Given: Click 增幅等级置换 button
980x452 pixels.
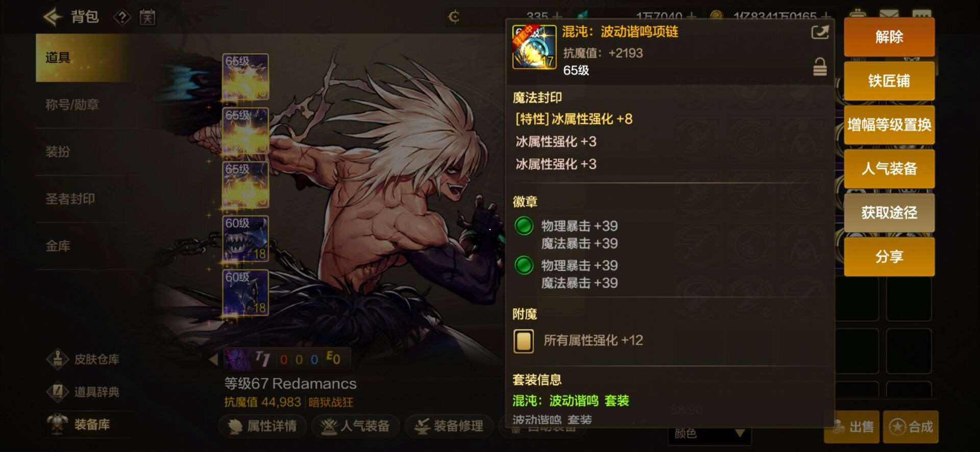Looking at the screenshot, I should 889,125.
